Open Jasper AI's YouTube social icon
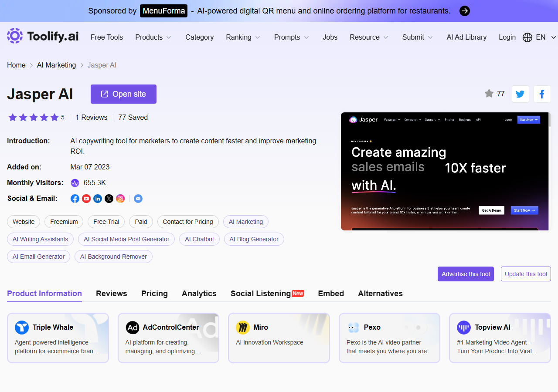The height and width of the screenshot is (392, 558). tap(86, 199)
